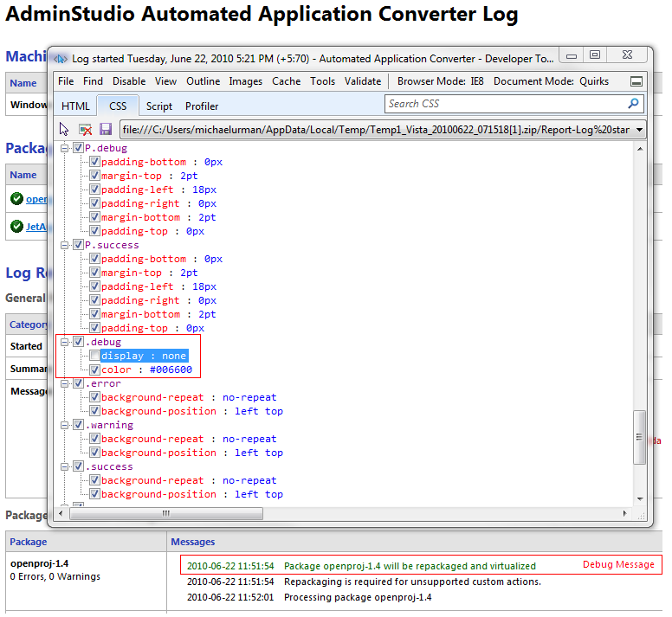
Task: Click the search magnifier icon in Search CSS
Action: pos(633,104)
